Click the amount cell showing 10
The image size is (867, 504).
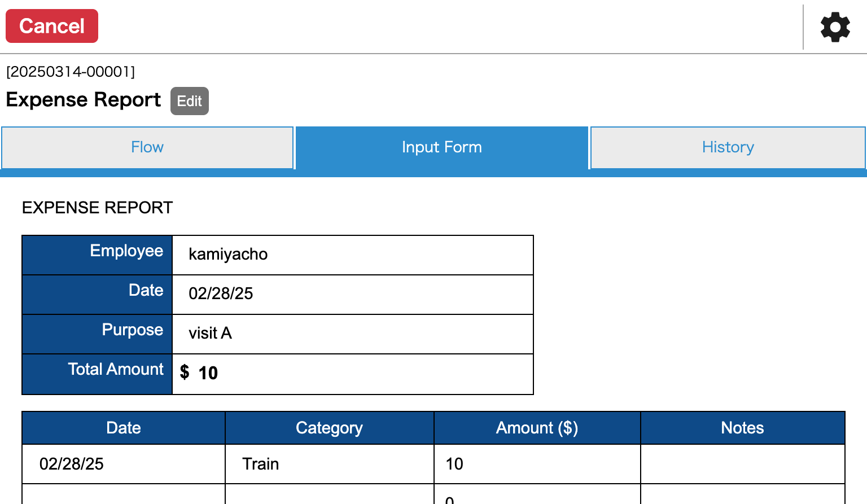[x=537, y=464]
